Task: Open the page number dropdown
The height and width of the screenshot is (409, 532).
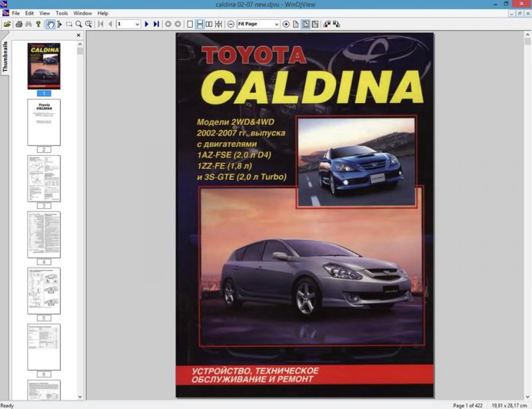Action: [x=137, y=24]
